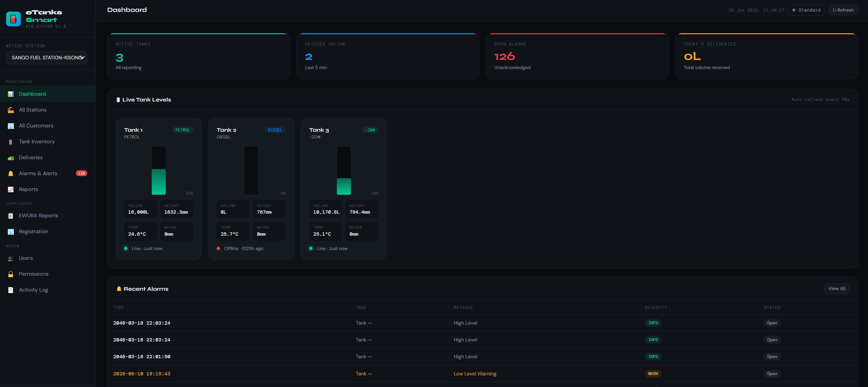
Task: Open Reports in sidebar
Action: point(48,190)
